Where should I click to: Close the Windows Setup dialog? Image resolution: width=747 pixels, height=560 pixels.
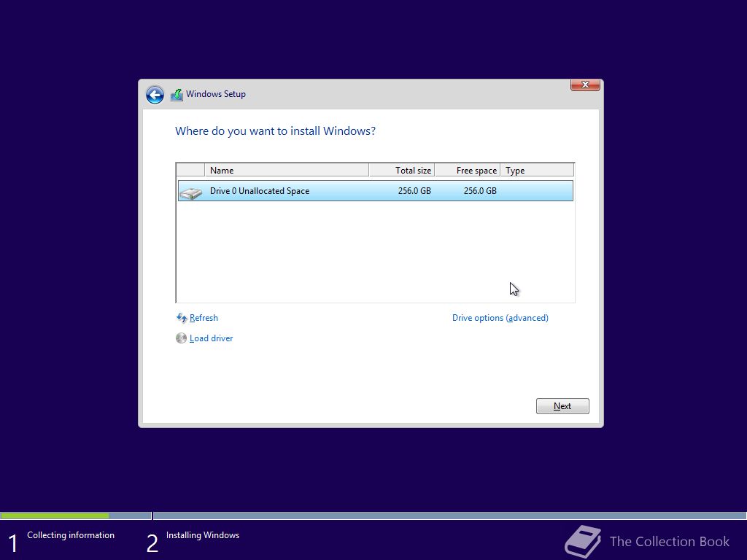585,85
